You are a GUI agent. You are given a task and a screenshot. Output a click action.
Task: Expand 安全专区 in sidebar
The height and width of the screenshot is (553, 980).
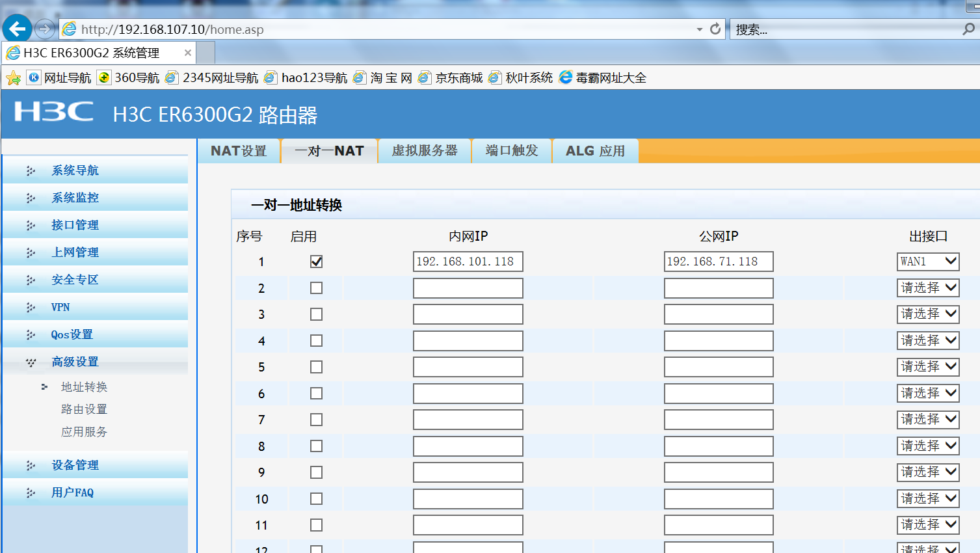coord(95,280)
